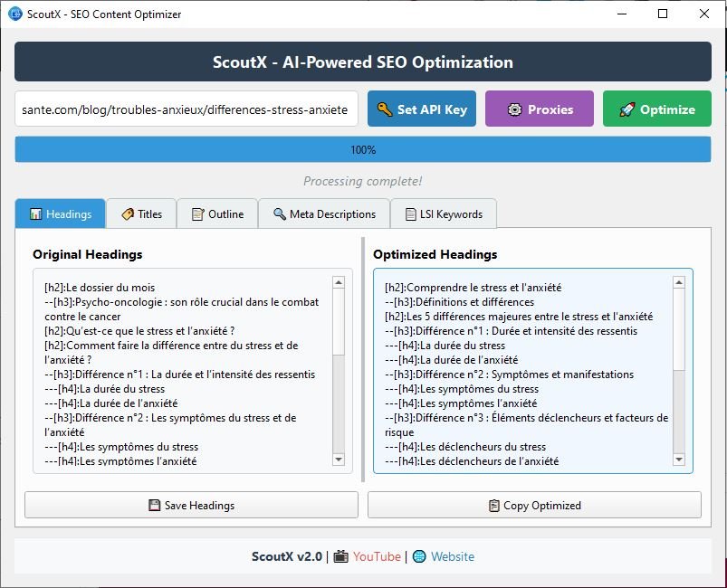Click the URL input field
Screen dimensions: 727x588
coord(187,109)
